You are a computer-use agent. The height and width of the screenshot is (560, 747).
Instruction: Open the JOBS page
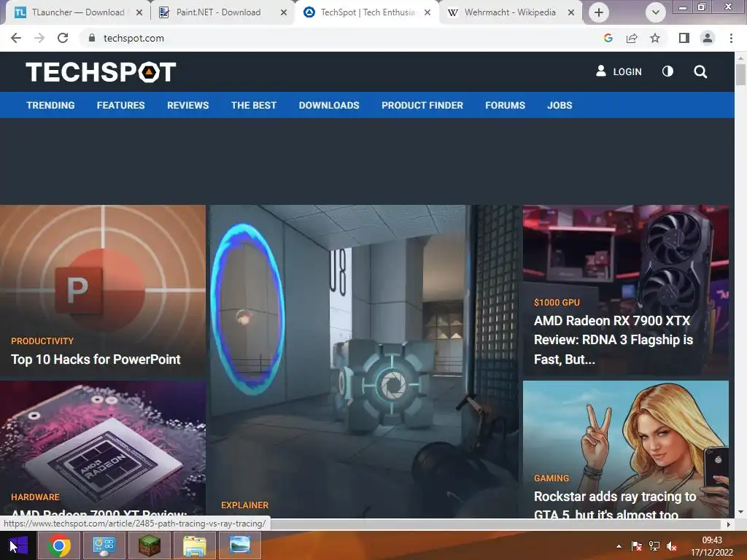560,105
